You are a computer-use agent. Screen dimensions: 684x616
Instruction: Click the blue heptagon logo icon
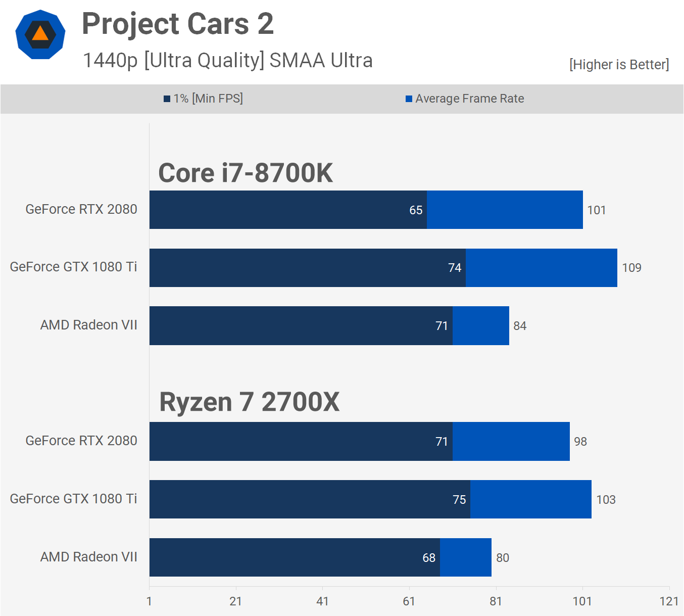[40, 34]
